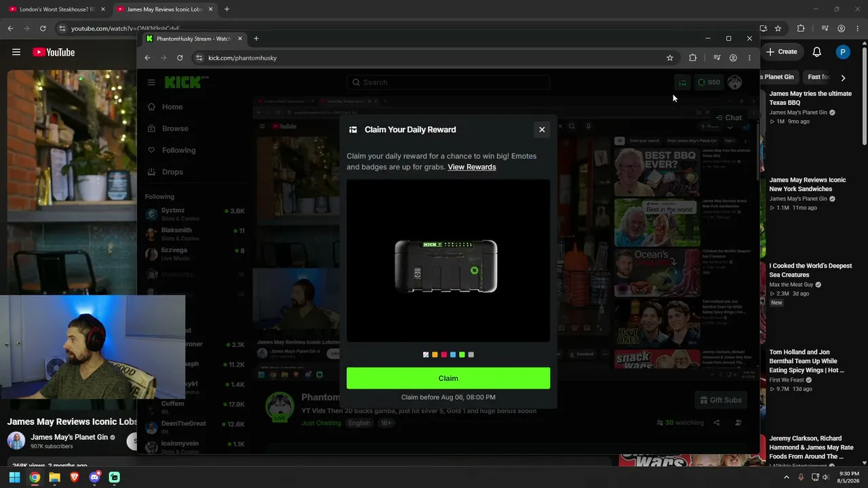Open James May Reviews Iconic New York Sandwiches
Screen dimensions: 868x488
[808, 184]
